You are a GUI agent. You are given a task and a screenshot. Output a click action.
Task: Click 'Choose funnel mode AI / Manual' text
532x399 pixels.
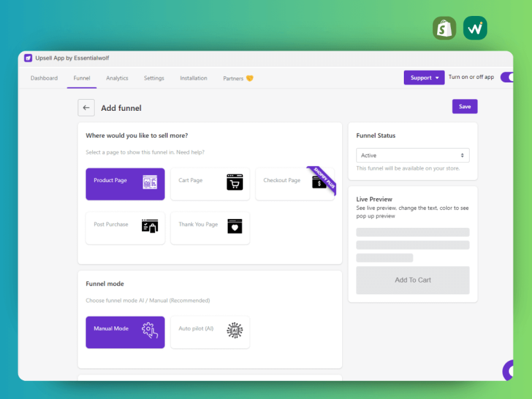pyautogui.click(x=148, y=301)
